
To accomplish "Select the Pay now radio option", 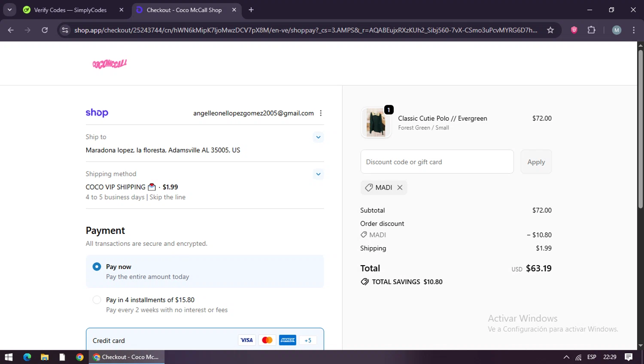I will (x=97, y=267).
